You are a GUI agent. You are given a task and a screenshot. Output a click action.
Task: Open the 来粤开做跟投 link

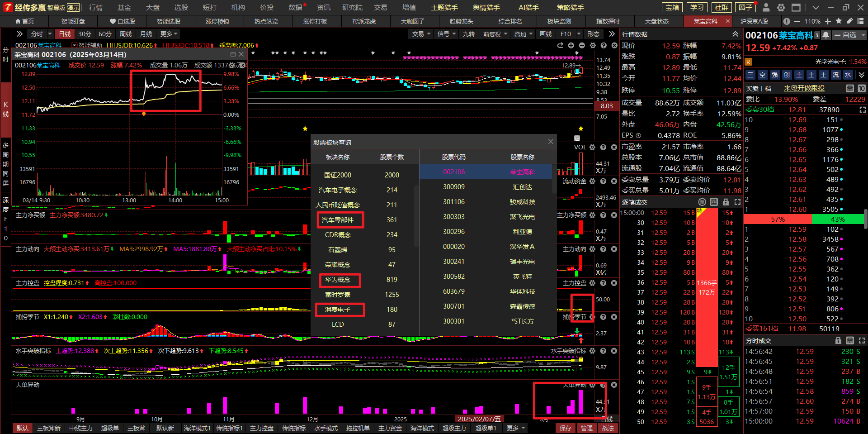pos(804,88)
